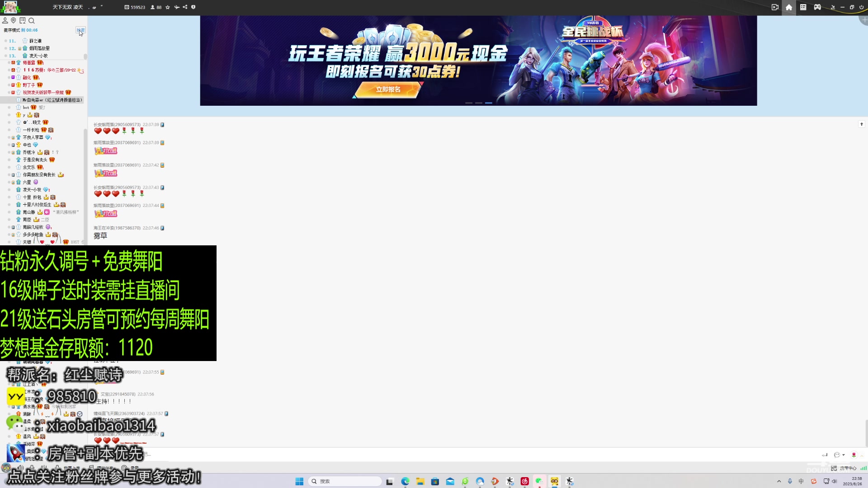This screenshot has height=488, width=868.
Task: Open the Windows Start menu
Action: point(299,481)
